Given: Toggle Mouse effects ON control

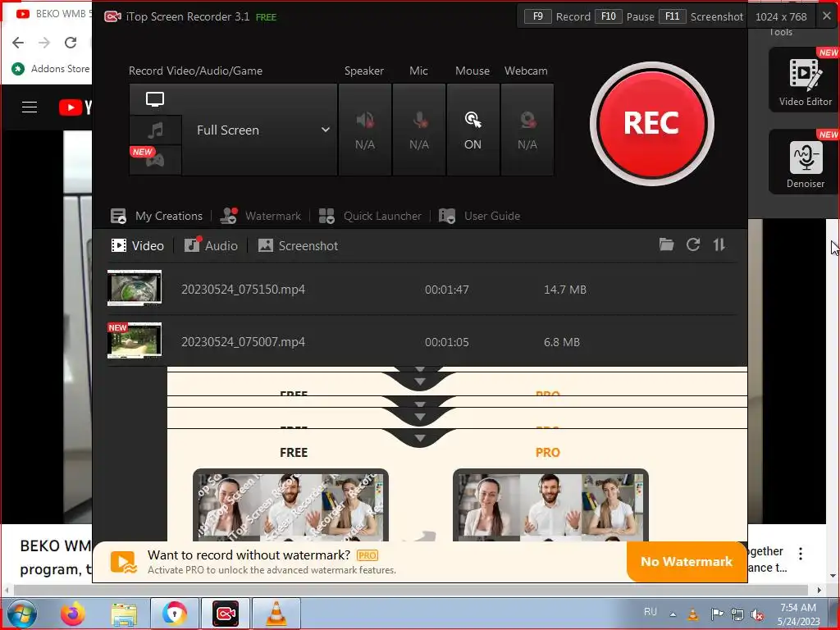Looking at the screenshot, I should tap(473, 130).
